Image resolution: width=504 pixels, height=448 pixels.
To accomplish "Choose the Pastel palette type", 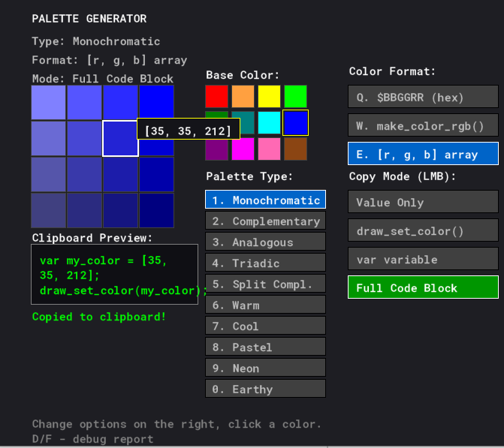I will 265,347.
